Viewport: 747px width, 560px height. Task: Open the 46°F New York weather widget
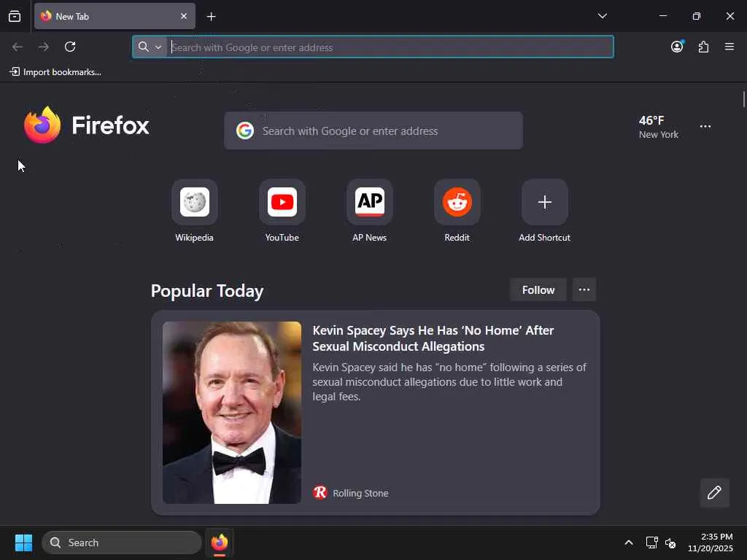[659, 127]
